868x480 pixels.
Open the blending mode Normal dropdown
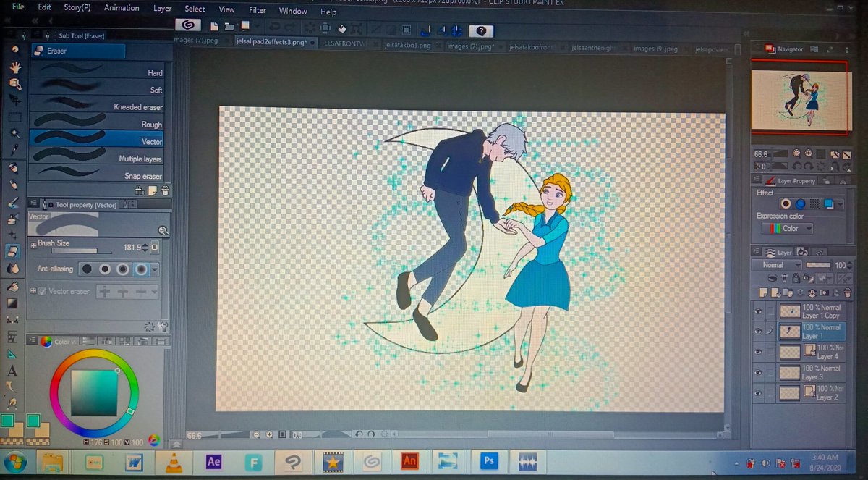pos(778,265)
